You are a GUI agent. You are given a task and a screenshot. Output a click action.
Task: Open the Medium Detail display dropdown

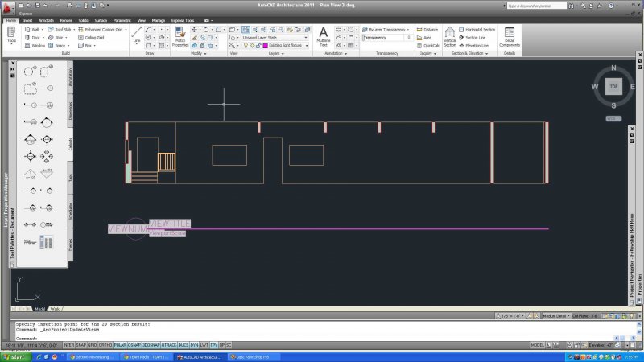click(556, 316)
